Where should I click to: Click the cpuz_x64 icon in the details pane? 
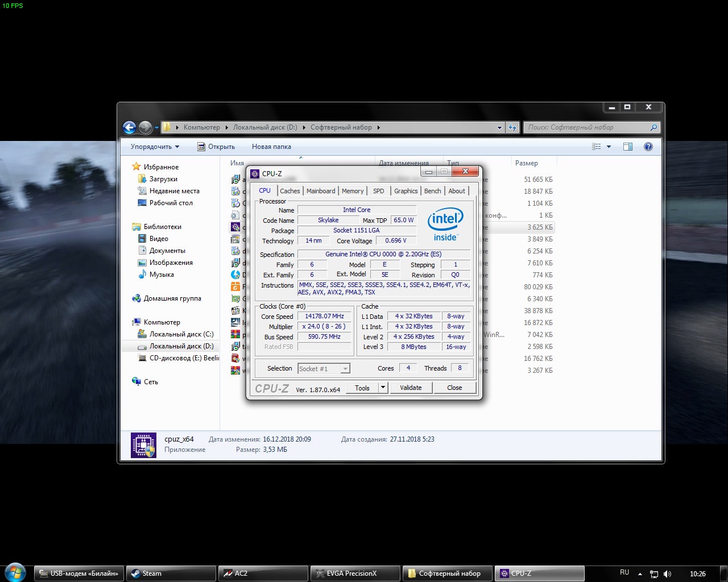coord(143,445)
